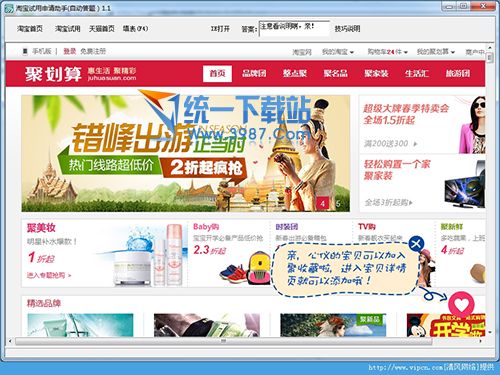The image size is (500, 375).
Task: Click the 填表(F4) toolbar button
Action: (135, 29)
